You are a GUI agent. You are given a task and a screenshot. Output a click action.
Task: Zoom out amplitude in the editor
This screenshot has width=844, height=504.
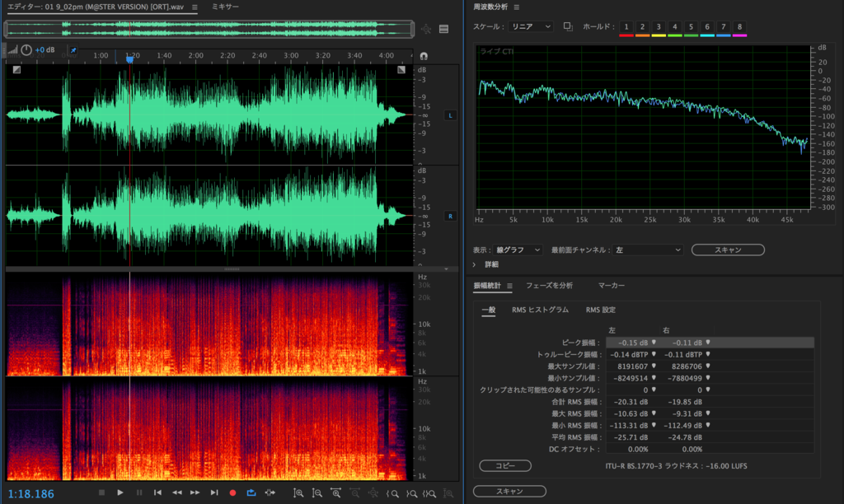317,492
